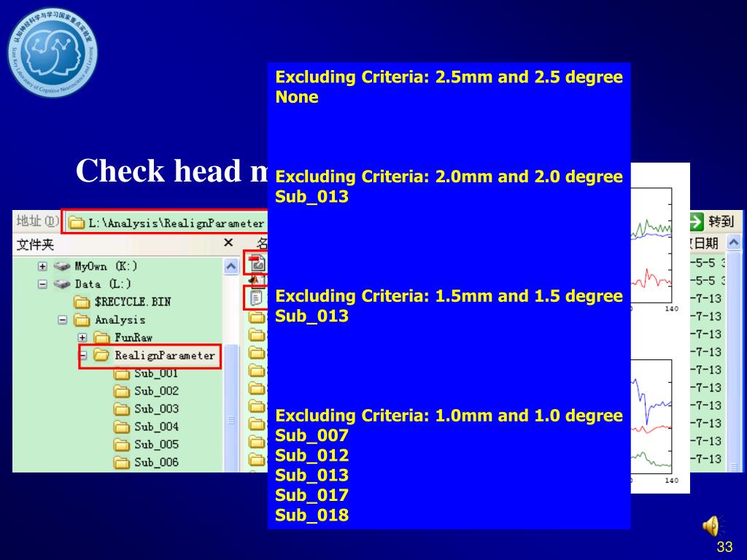The height and width of the screenshot is (560, 747).
Task: Click the address bar path field
Action: click(x=167, y=223)
